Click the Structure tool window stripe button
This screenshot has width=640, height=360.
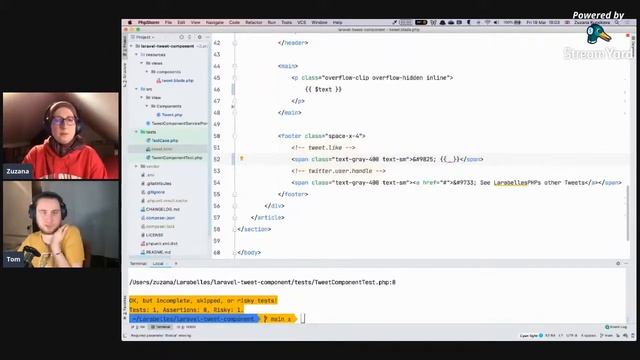pos(125,74)
